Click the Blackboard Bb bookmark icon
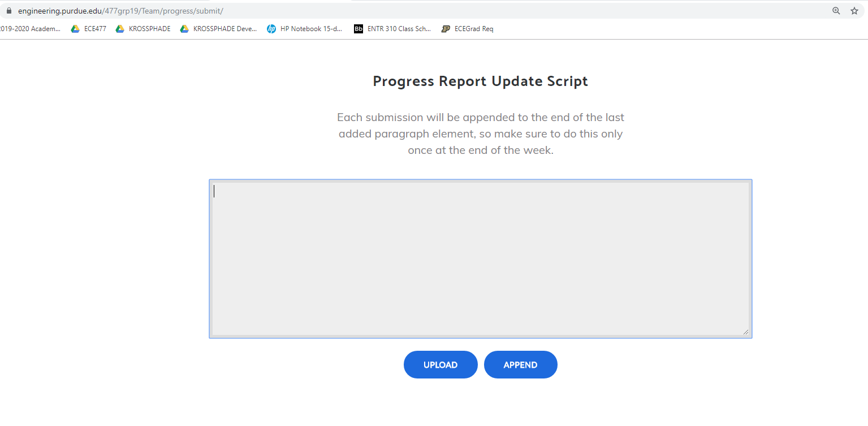This screenshot has height=426, width=868. click(358, 29)
